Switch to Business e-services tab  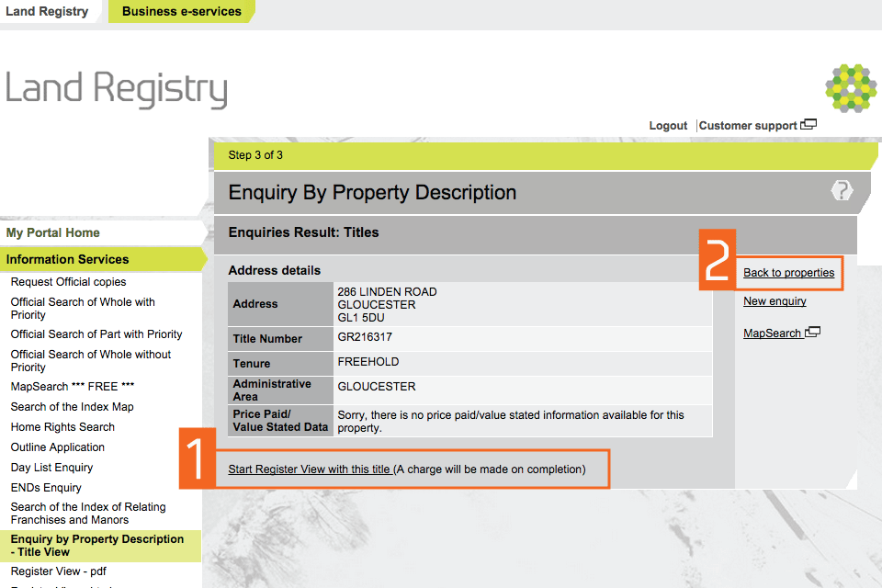click(181, 12)
